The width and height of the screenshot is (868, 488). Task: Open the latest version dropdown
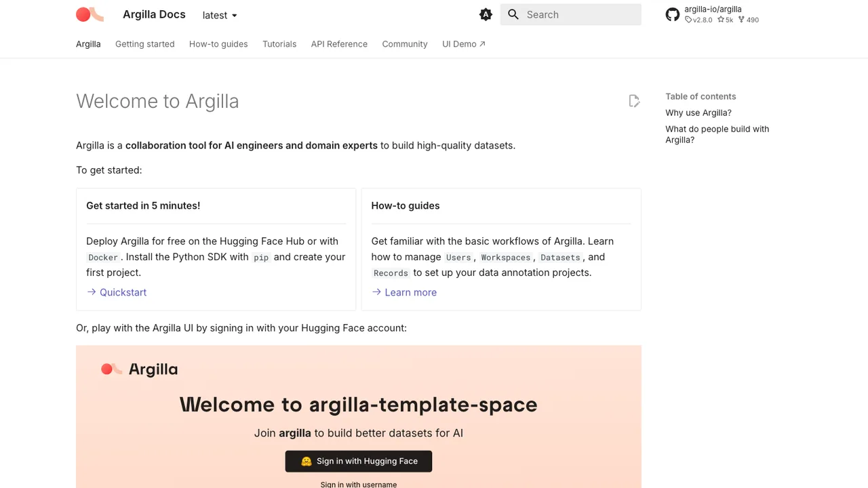coord(220,15)
